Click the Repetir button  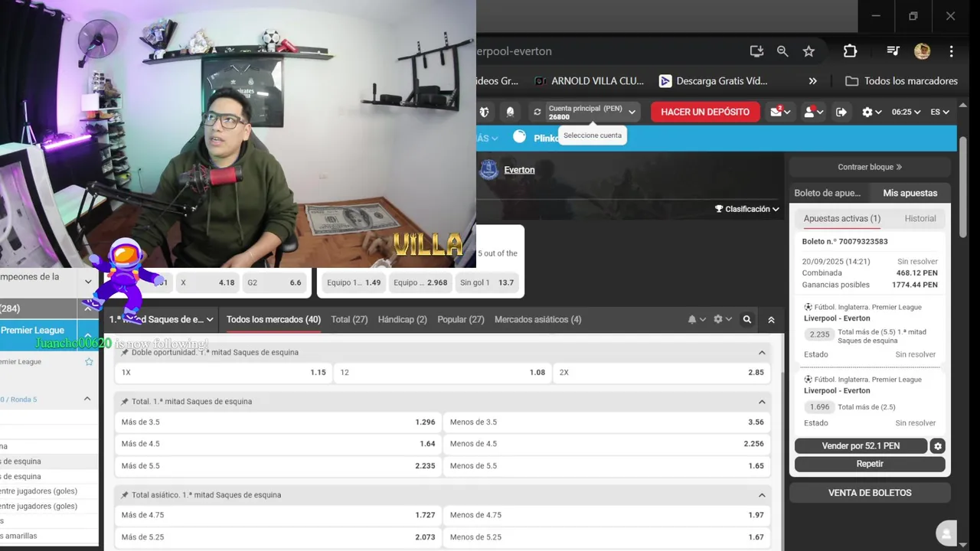point(870,464)
